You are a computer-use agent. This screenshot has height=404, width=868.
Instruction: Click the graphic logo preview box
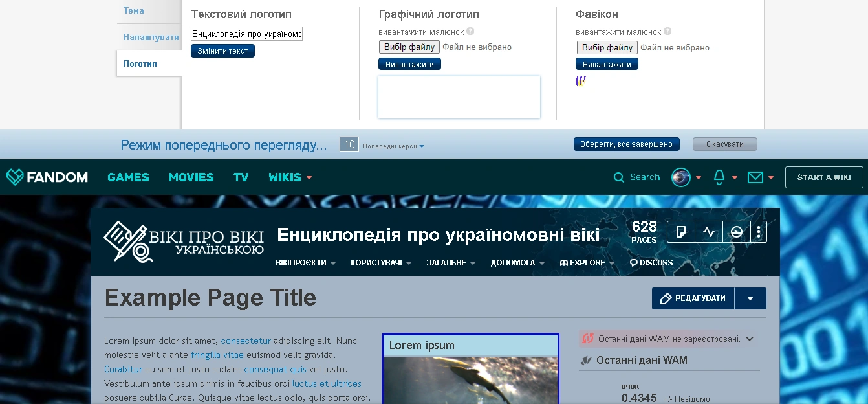[459, 98]
